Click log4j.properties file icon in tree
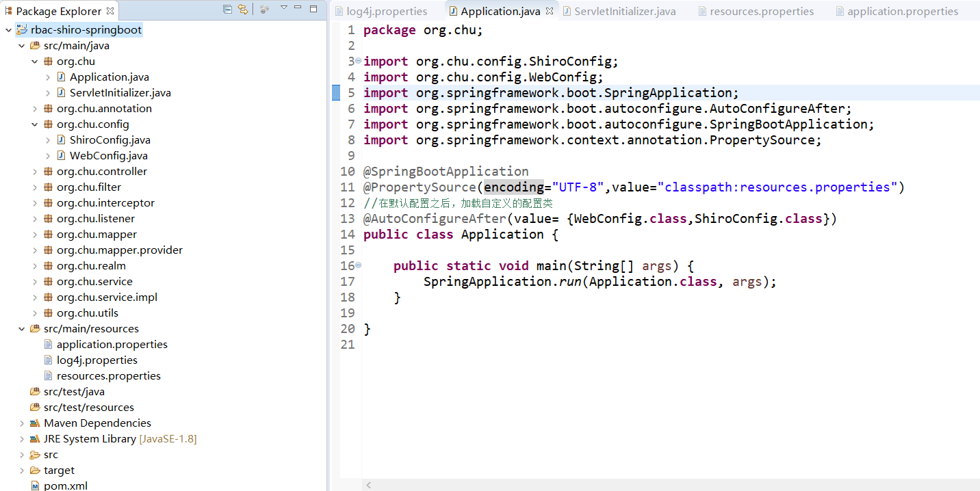This screenshot has width=980, height=491. tap(48, 360)
